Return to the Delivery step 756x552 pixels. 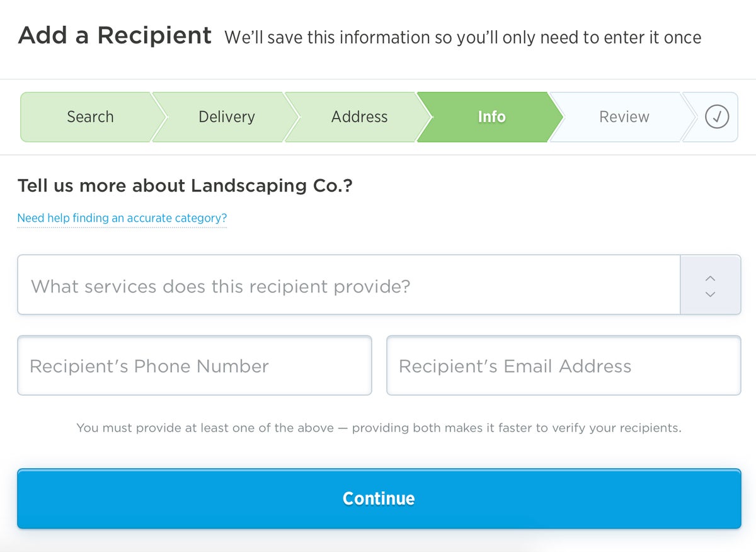click(226, 117)
